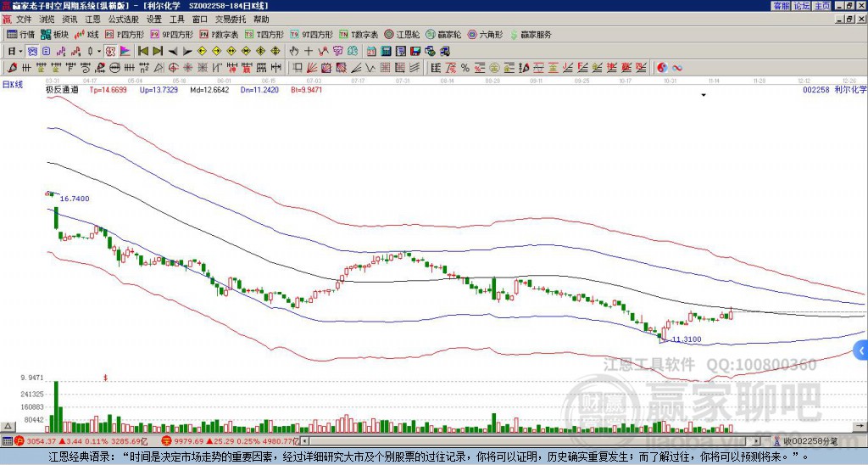This screenshot has width=868, height=465.
Task: Open the calculator icon in toolbar
Action: [x=386, y=52]
